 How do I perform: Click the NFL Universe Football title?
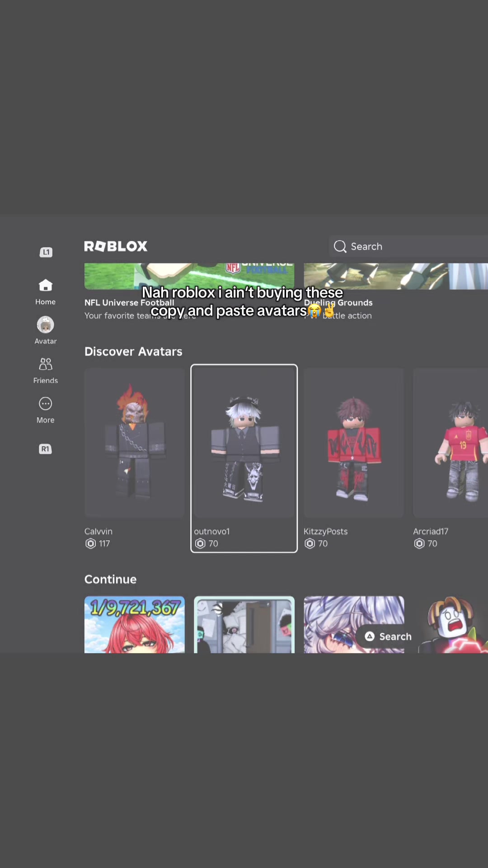[x=129, y=302]
